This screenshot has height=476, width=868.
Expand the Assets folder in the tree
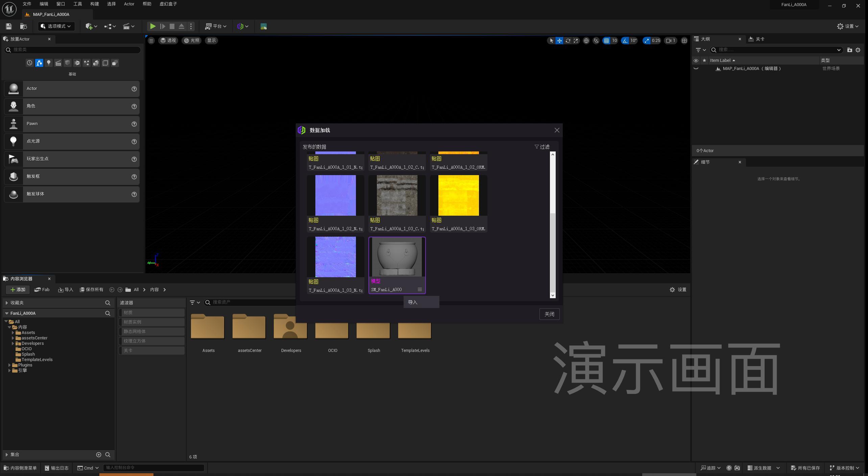[x=13, y=333]
